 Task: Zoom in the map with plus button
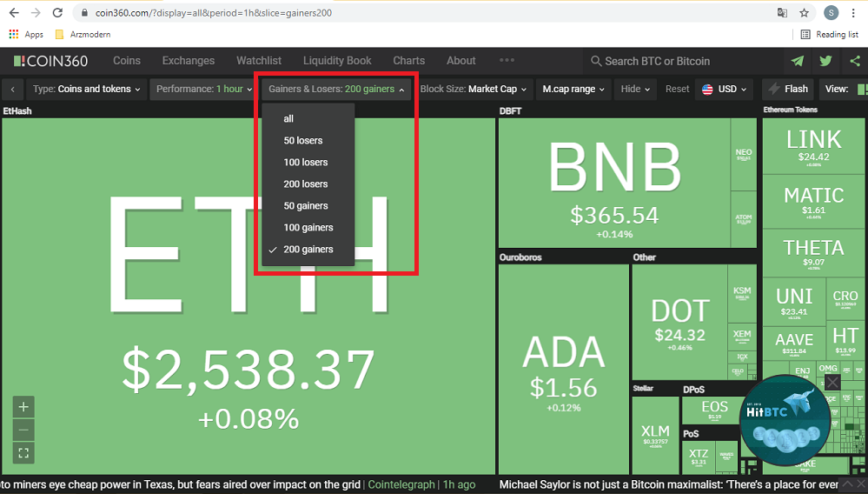coord(23,407)
